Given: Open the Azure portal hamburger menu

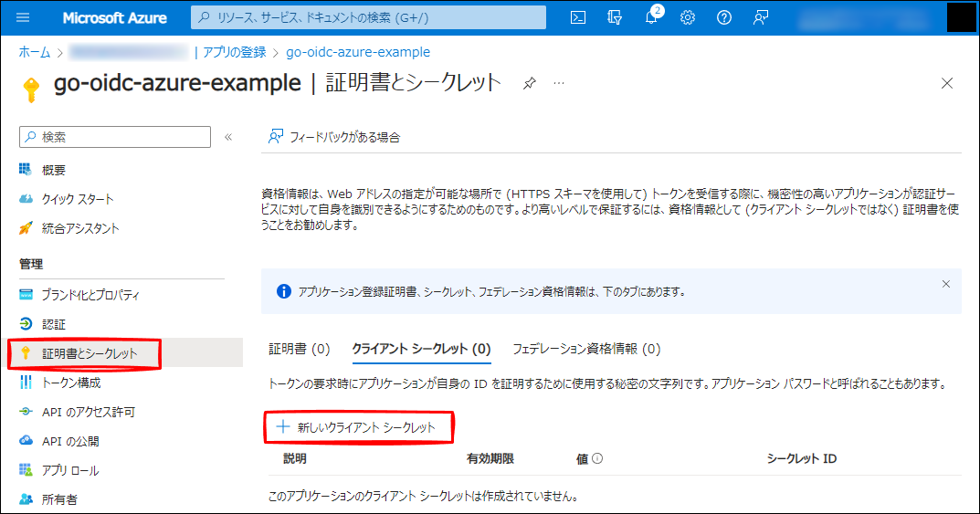Looking at the screenshot, I should click(x=24, y=17).
